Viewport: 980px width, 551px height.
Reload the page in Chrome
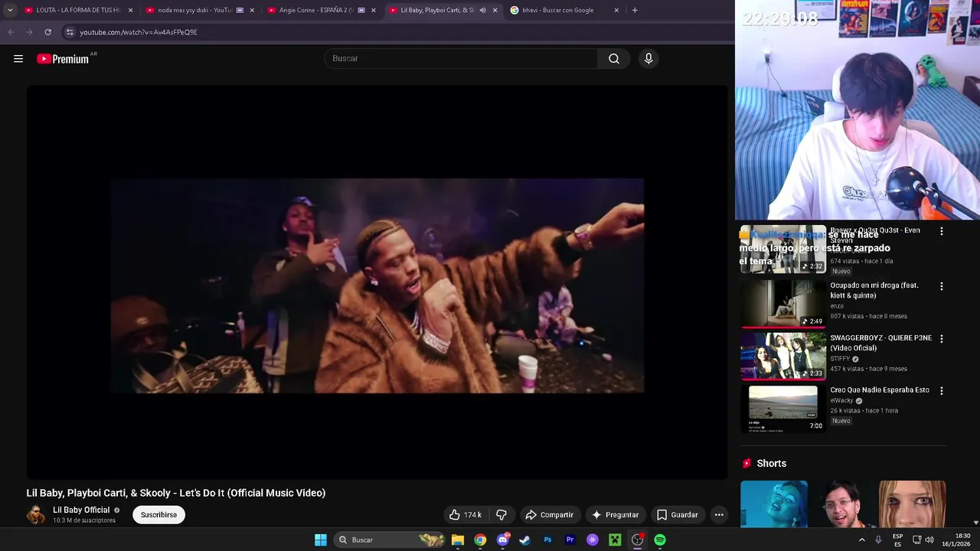[x=47, y=32]
